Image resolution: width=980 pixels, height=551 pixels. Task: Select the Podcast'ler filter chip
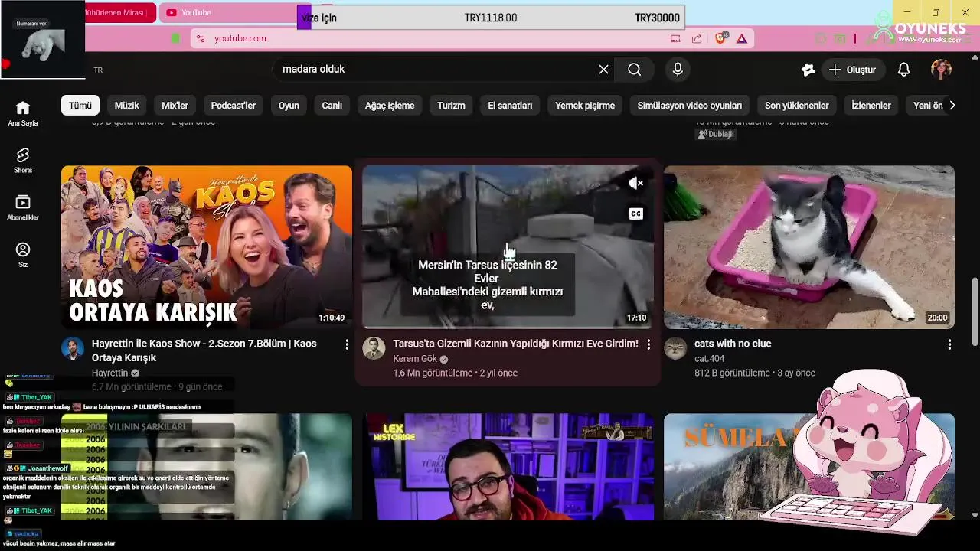point(234,106)
